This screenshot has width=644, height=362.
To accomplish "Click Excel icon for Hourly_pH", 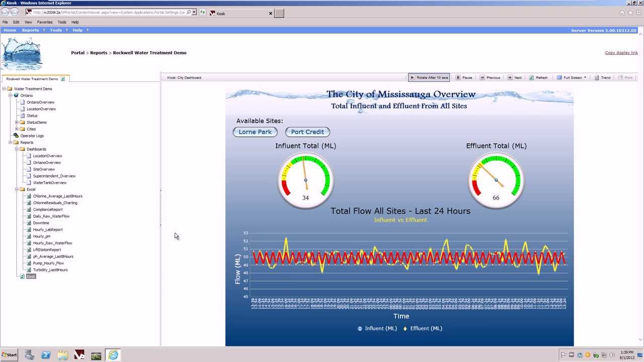I will pyautogui.click(x=29, y=236).
